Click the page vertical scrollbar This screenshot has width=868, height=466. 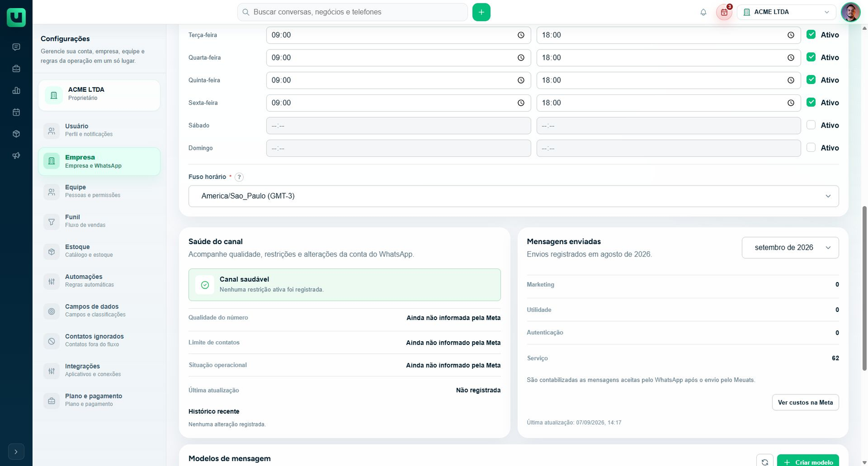click(x=865, y=288)
